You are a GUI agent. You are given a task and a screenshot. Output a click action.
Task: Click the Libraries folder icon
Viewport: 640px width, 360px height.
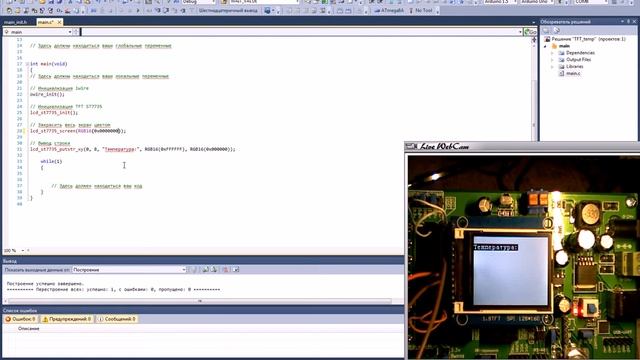[x=561, y=67]
